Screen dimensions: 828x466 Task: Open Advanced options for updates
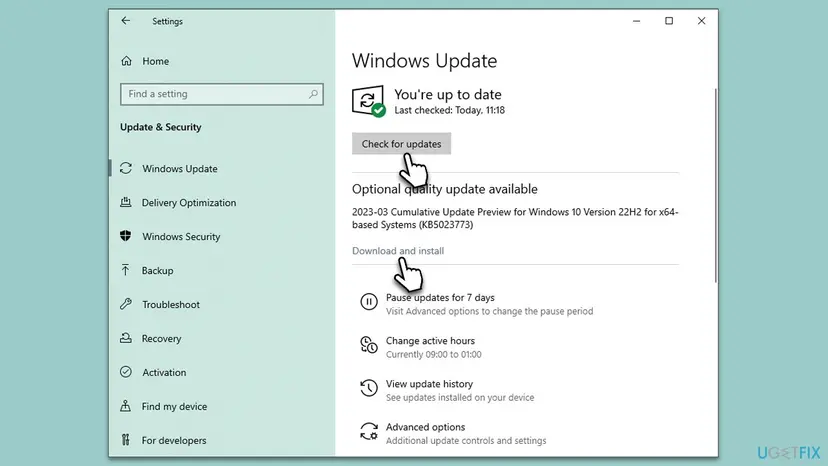[x=425, y=427]
